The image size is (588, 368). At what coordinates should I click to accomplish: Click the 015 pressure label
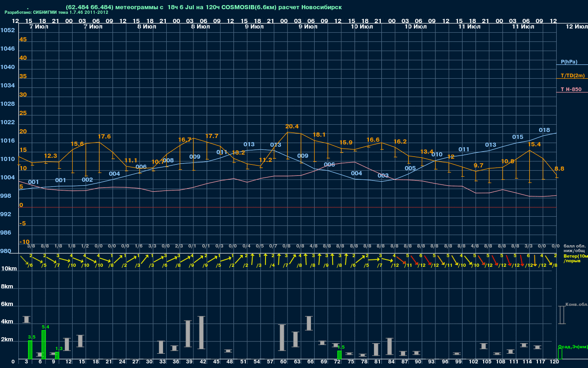pyautogui.click(x=518, y=137)
